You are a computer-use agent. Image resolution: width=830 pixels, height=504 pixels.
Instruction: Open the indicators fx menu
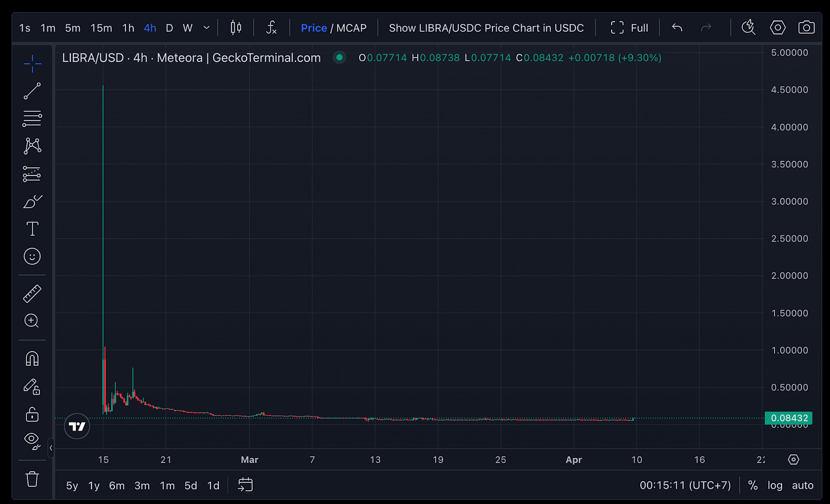[x=272, y=27]
